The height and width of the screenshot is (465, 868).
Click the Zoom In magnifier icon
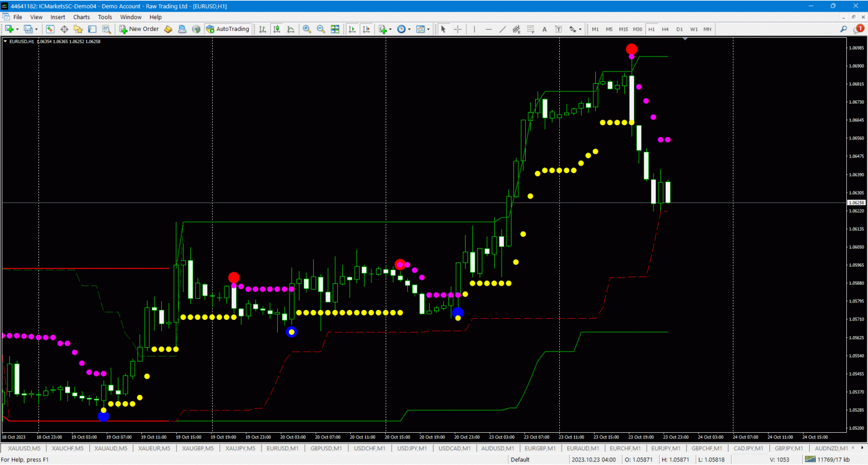pos(307,29)
